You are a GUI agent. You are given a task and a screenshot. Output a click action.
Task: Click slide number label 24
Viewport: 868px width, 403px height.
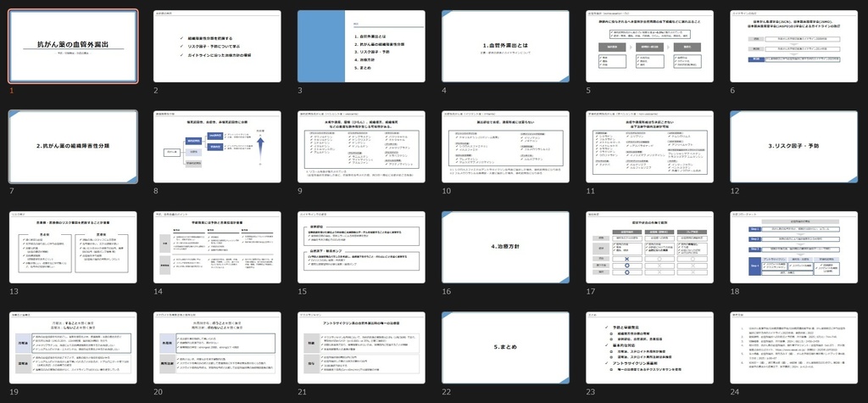(735, 392)
